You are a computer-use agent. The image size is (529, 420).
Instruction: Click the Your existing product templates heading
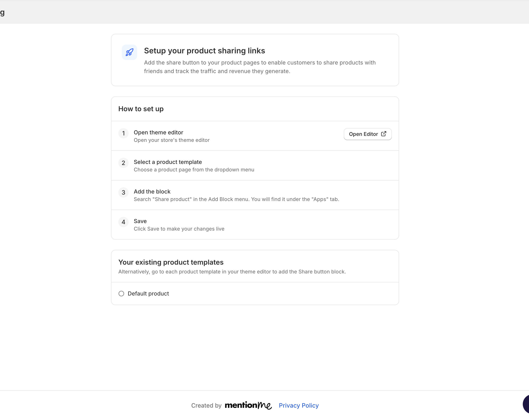tap(171, 262)
